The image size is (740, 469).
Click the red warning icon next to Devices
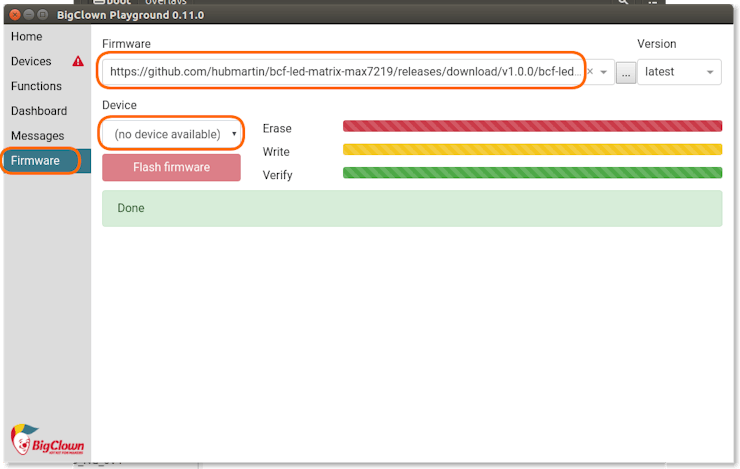pos(78,61)
